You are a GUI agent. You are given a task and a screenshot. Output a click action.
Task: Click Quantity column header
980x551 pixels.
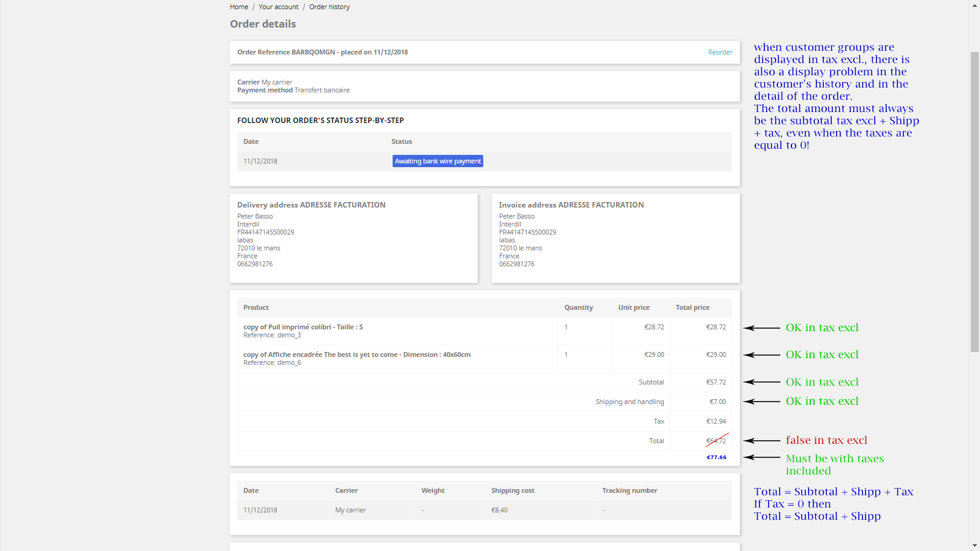point(578,307)
